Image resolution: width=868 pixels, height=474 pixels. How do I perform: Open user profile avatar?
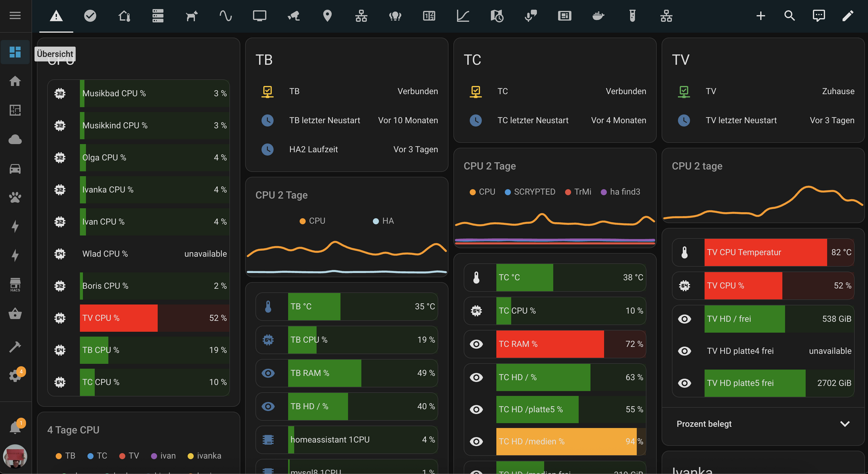pos(15,456)
